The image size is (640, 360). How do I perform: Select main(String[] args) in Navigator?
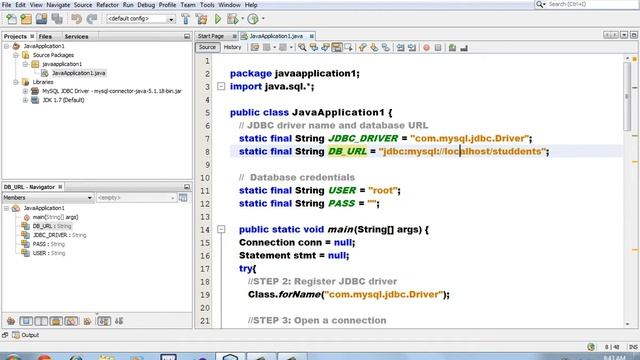click(56, 217)
